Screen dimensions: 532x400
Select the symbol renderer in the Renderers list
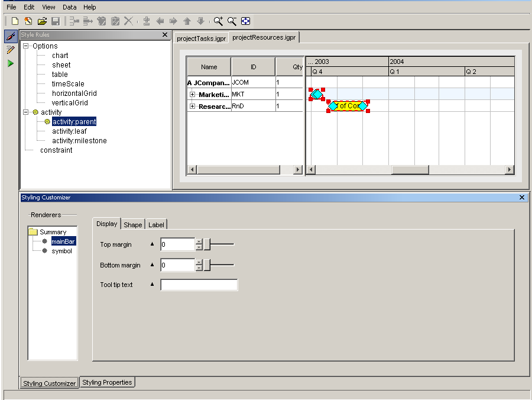pos(61,251)
